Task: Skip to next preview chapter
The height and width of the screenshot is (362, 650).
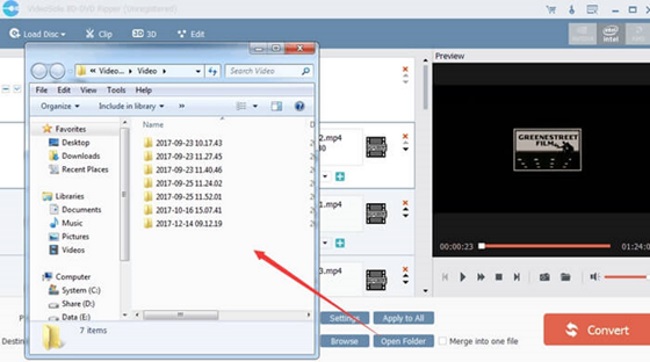Action: tap(517, 277)
